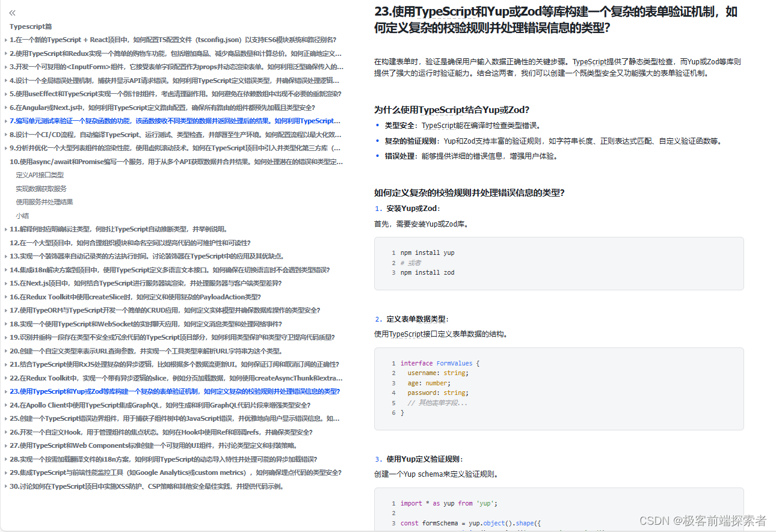Expand outline item 1 about tsconfig.json

[6, 40]
